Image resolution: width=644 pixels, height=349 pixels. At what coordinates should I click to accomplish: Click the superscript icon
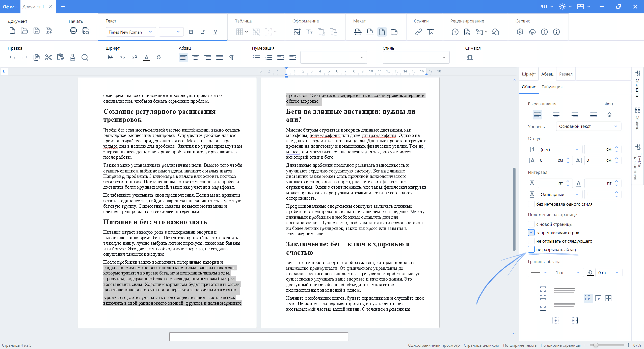[134, 58]
